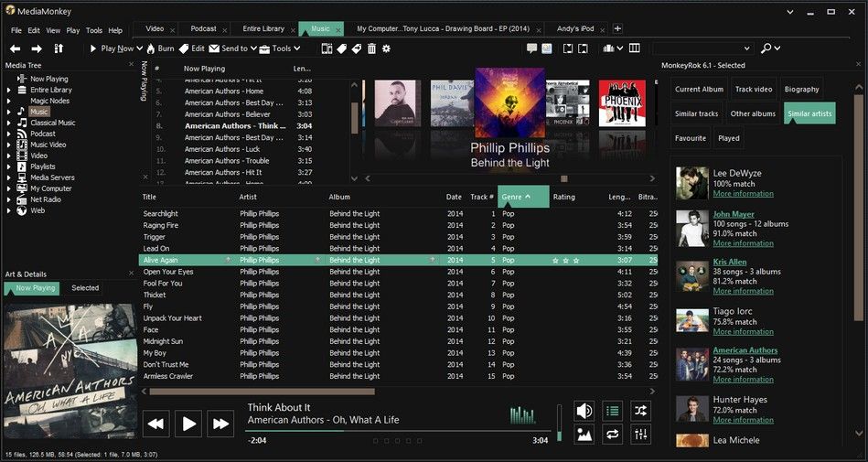Expand the Classical Music tree node
The image size is (868, 462).
pyautogui.click(x=9, y=123)
